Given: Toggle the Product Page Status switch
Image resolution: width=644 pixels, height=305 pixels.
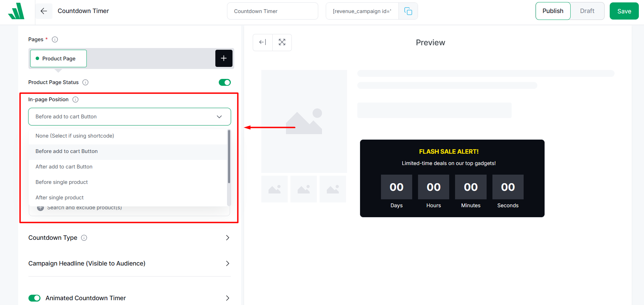Looking at the screenshot, I should point(225,82).
